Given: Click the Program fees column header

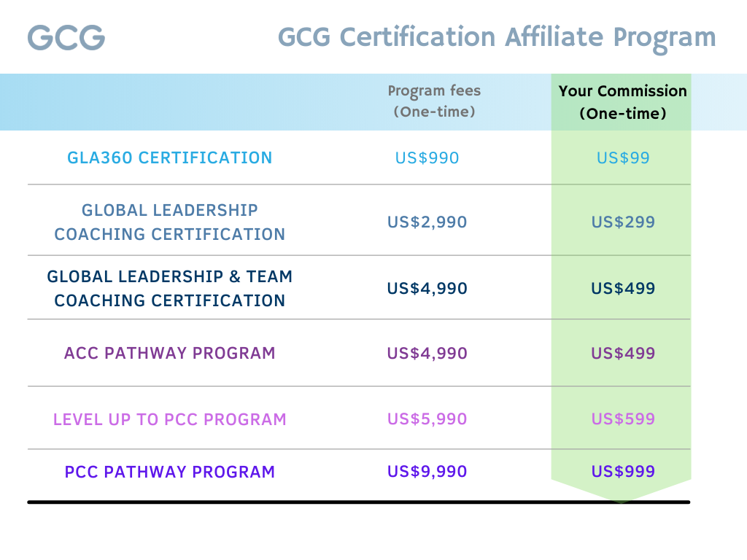Looking at the screenshot, I should point(434,101).
